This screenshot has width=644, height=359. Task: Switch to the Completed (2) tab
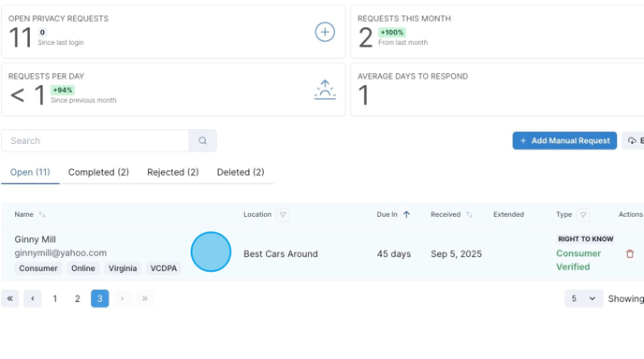pos(98,172)
